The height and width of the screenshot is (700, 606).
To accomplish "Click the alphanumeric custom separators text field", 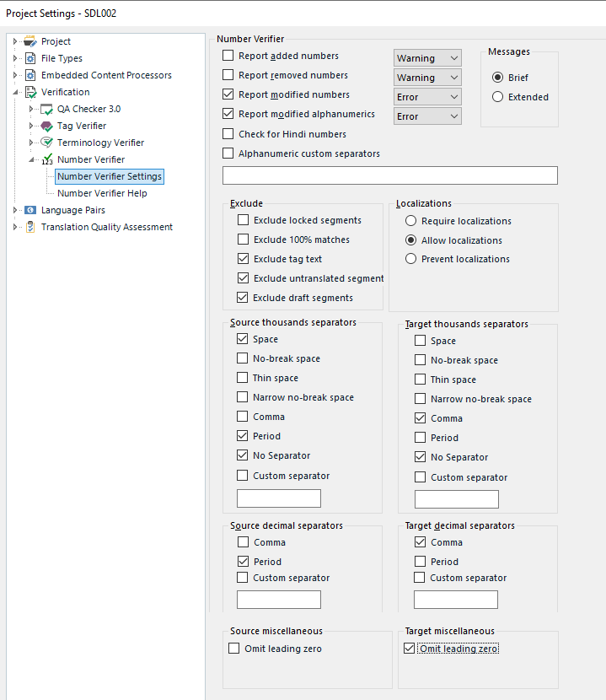I will (x=390, y=175).
